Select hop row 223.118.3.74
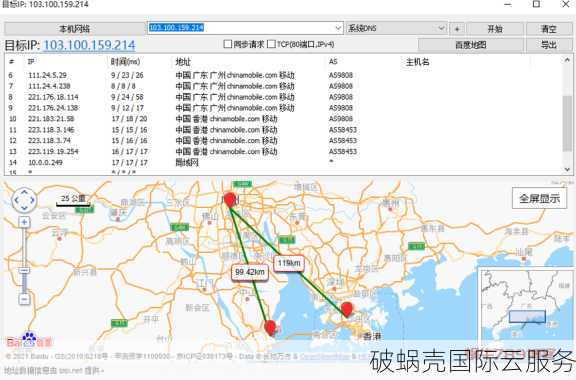This screenshot has width=576, height=380. (283, 140)
